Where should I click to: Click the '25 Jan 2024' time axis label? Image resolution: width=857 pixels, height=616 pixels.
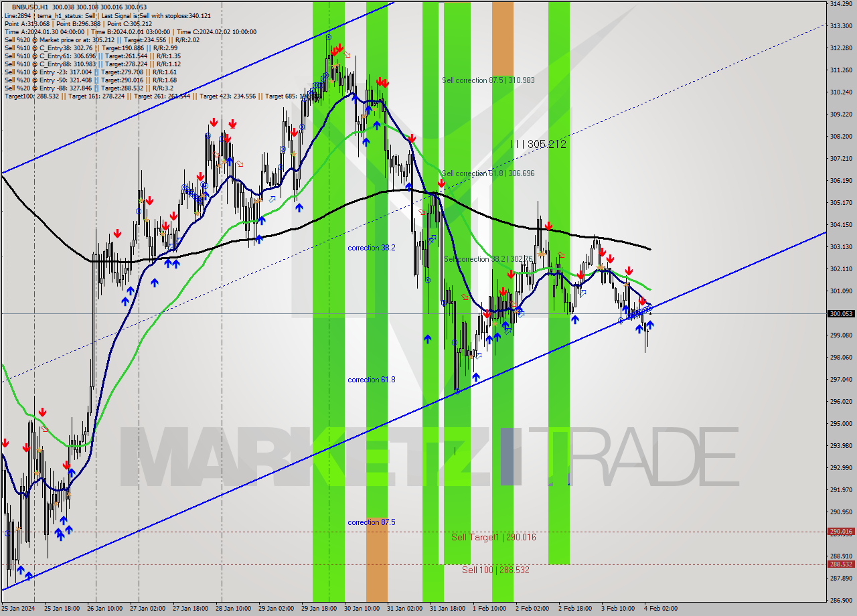(19, 609)
